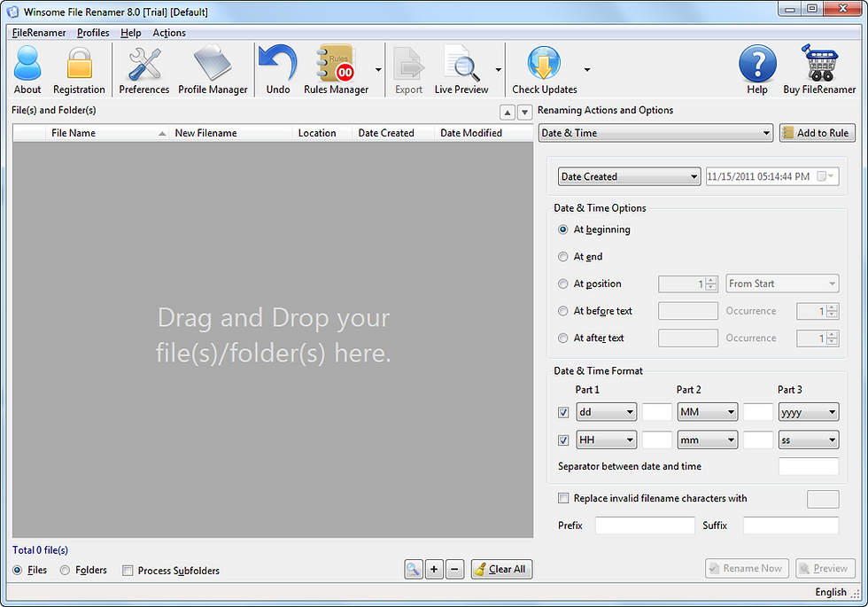Undo the last rename

278,70
